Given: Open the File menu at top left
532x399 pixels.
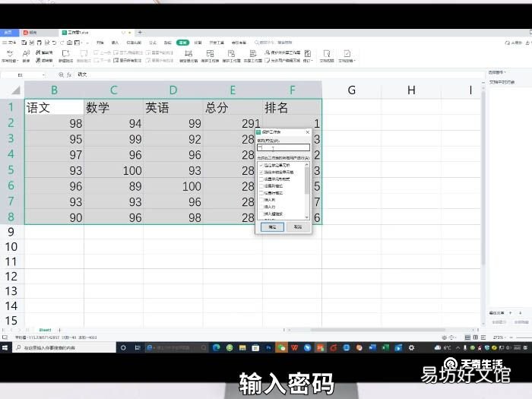Looking at the screenshot, I should (x=9, y=43).
